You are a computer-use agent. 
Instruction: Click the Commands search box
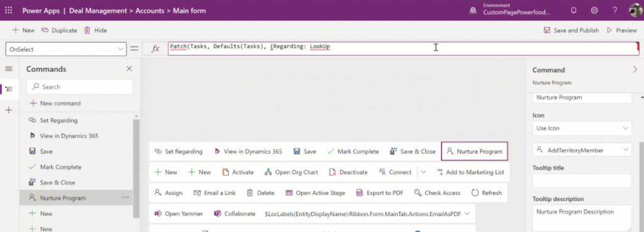(80, 87)
